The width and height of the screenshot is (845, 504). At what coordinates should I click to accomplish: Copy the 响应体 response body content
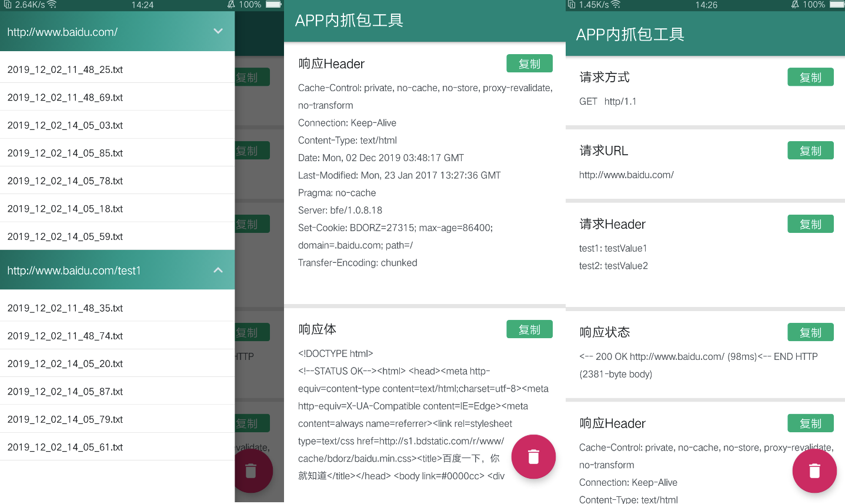click(529, 329)
